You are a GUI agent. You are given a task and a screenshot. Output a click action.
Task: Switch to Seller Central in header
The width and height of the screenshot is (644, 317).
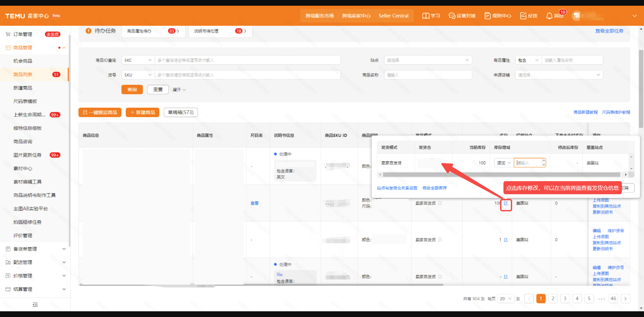pyautogui.click(x=393, y=16)
